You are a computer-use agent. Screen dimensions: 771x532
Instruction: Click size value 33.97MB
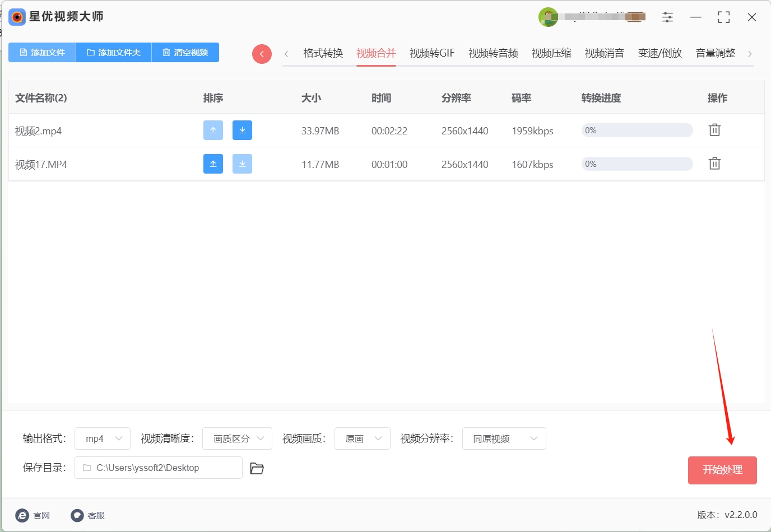click(x=321, y=131)
